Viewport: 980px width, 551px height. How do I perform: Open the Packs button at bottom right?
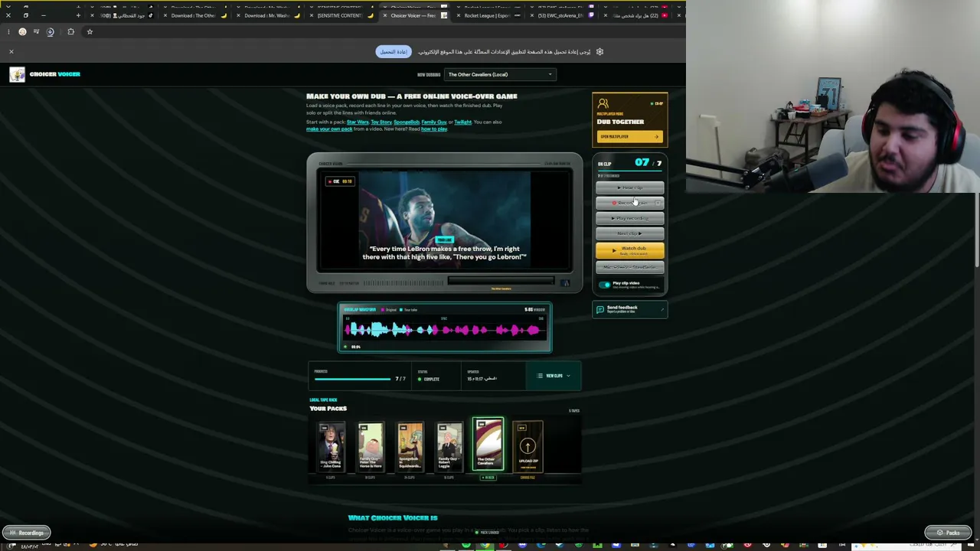pyautogui.click(x=949, y=533)
